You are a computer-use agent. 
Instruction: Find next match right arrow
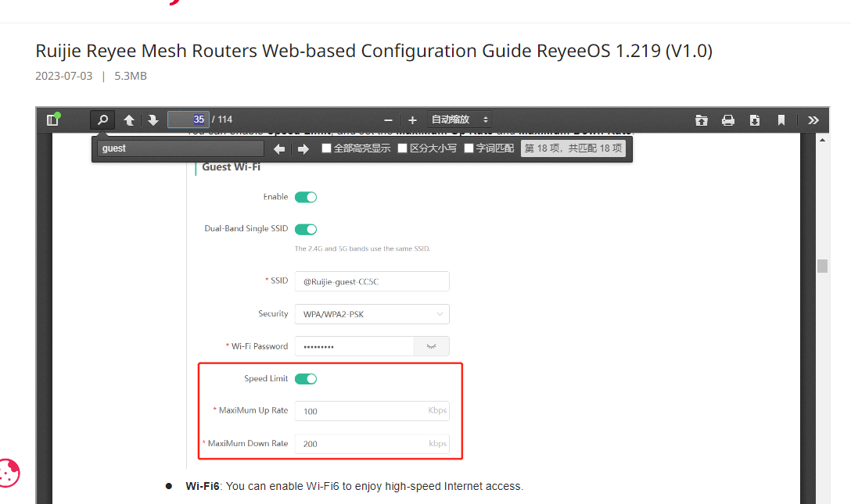pos(303,148)
